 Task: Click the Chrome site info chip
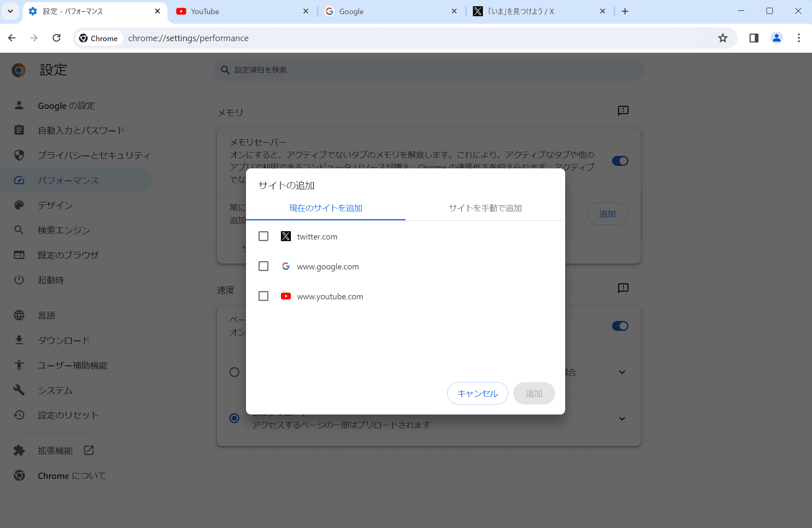click(x=99, y=38)
